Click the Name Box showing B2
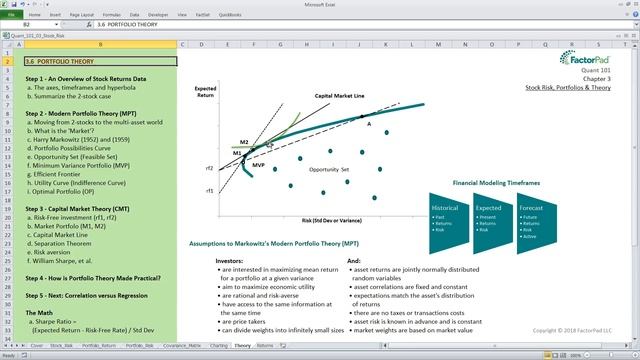Screen dimensions: 640x360 pyautogui.click(x=27, y=24)
